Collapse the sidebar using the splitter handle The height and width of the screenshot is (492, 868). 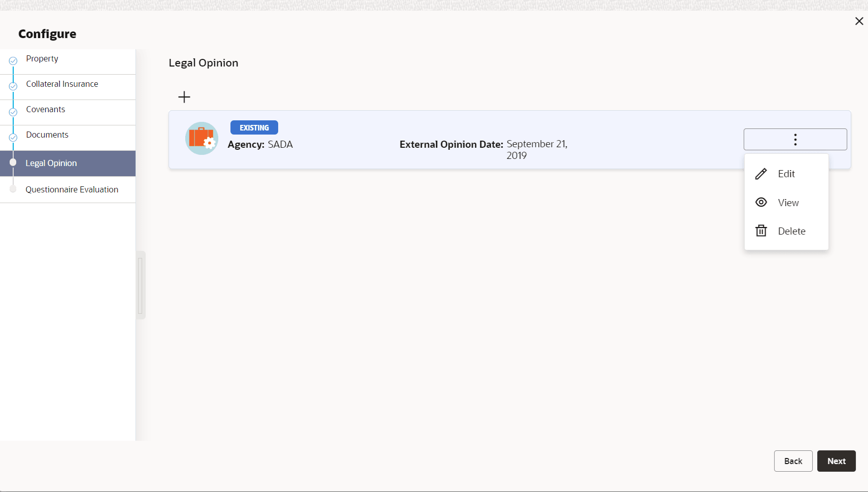click(x=141, y=285)
